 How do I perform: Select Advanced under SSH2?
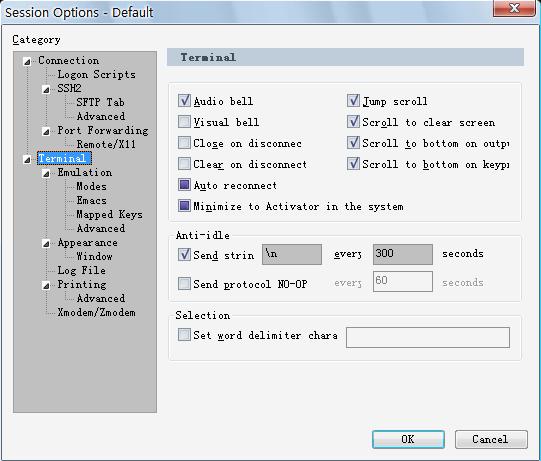[101, 116]
